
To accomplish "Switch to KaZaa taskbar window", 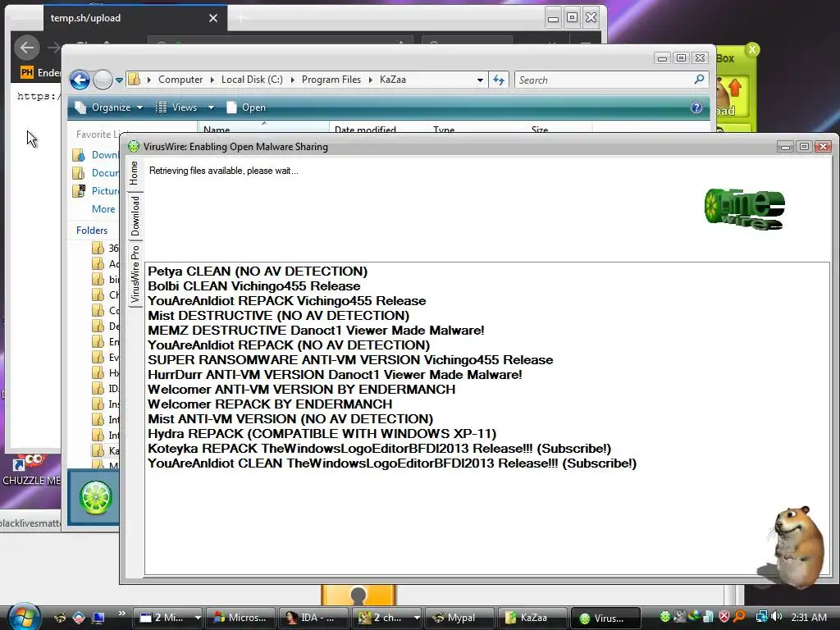I will click(532, 618).
